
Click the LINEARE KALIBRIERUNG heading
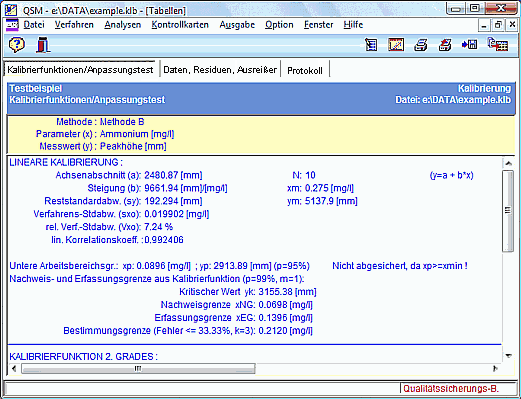pos(66,162)
